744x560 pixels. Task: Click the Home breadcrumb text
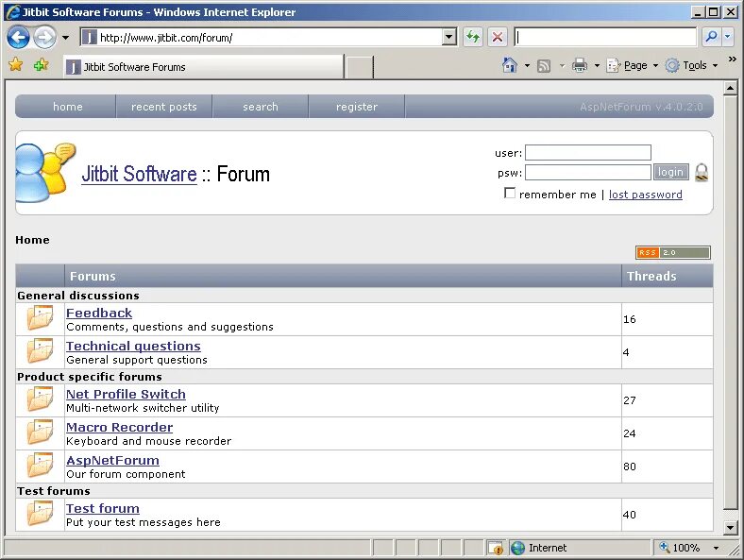pos(32,240)
